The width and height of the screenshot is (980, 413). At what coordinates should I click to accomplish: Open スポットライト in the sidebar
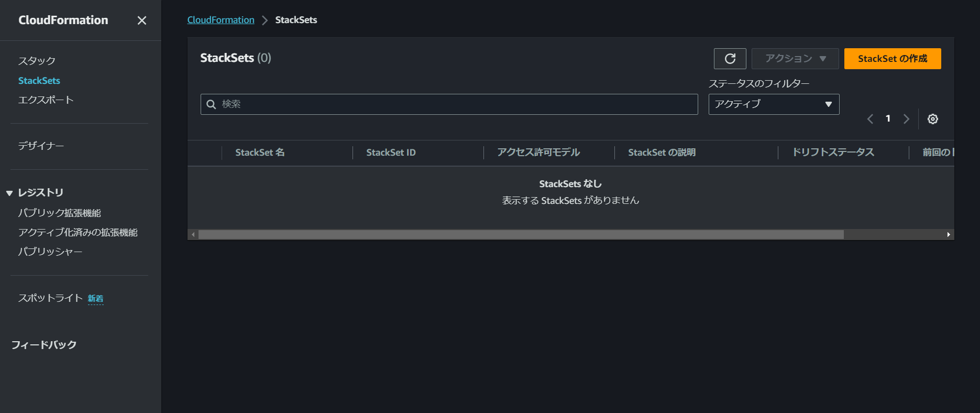(x=50, y=298)
